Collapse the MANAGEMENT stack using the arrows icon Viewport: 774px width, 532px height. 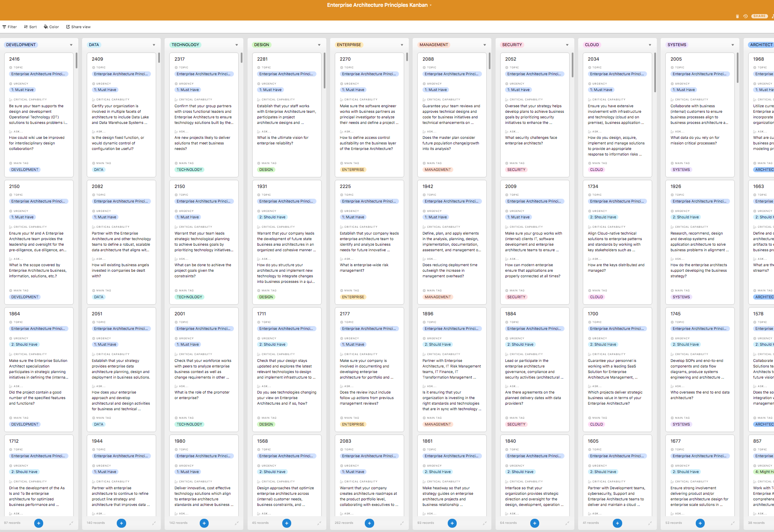[x=484, y=523]
